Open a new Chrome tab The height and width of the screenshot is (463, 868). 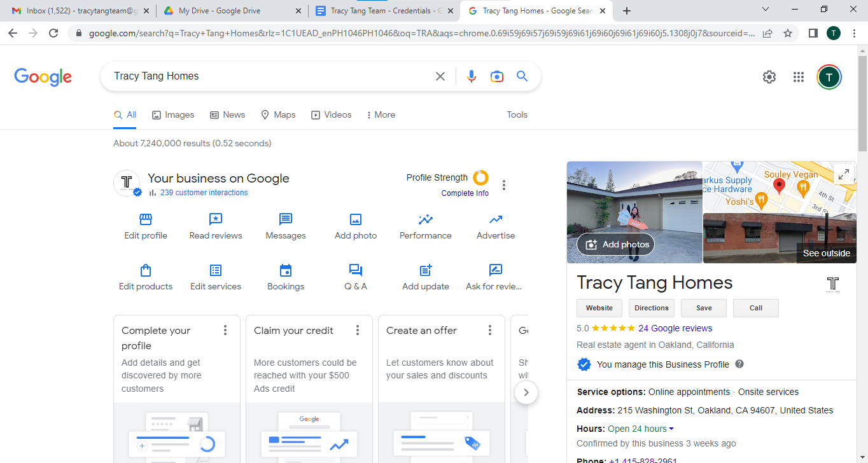point(627,11)
